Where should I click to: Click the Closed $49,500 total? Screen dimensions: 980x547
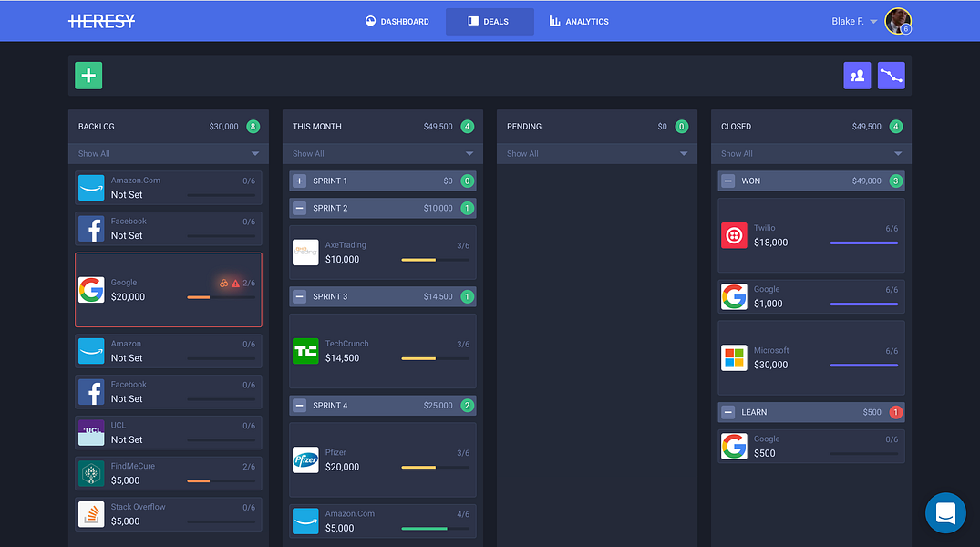[866, 127]
